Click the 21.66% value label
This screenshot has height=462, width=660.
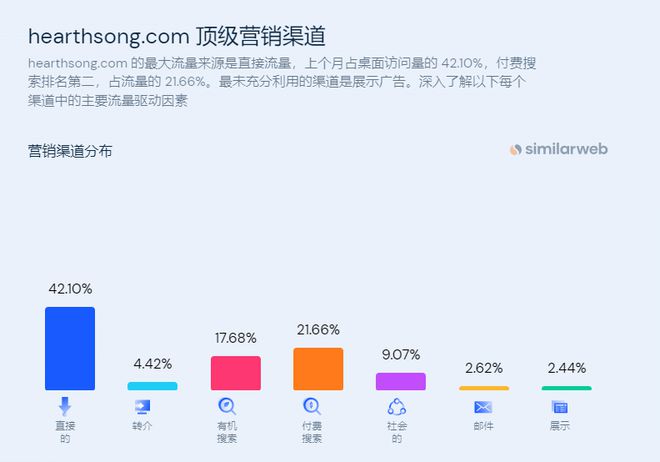point(318,329)
